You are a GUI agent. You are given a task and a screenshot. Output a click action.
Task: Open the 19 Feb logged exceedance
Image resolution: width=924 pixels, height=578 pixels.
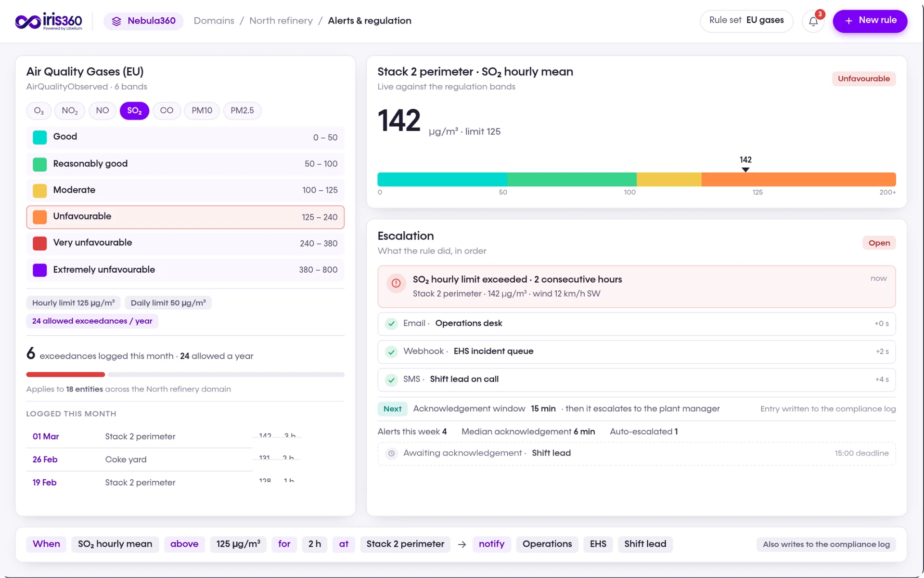(x=185, y=483)
